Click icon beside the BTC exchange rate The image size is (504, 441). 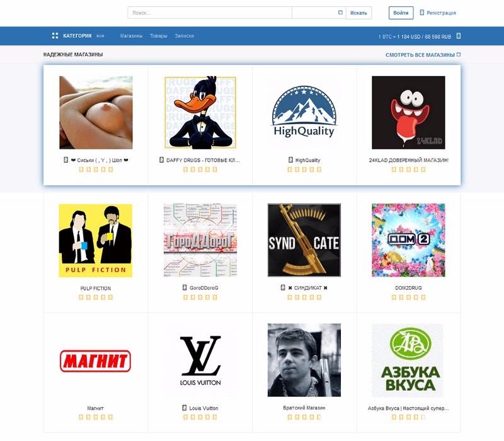(459, 36)
